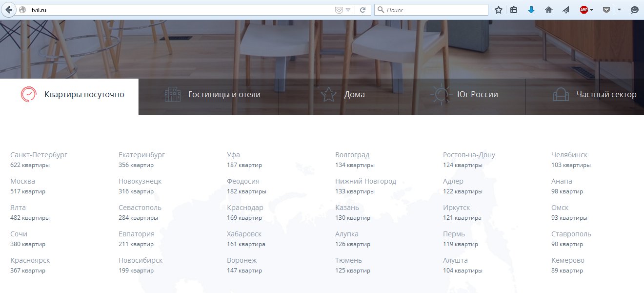The image size is (644, 293).
Task: Click the site identity globe icon
Action: pos(22,10)
